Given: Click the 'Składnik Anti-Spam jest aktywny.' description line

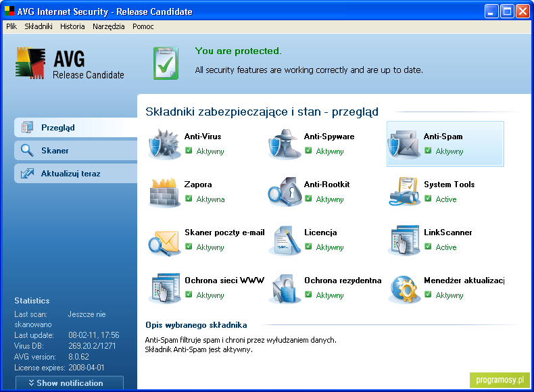Looking at the screenshot, I should click(x=199, y=349).
